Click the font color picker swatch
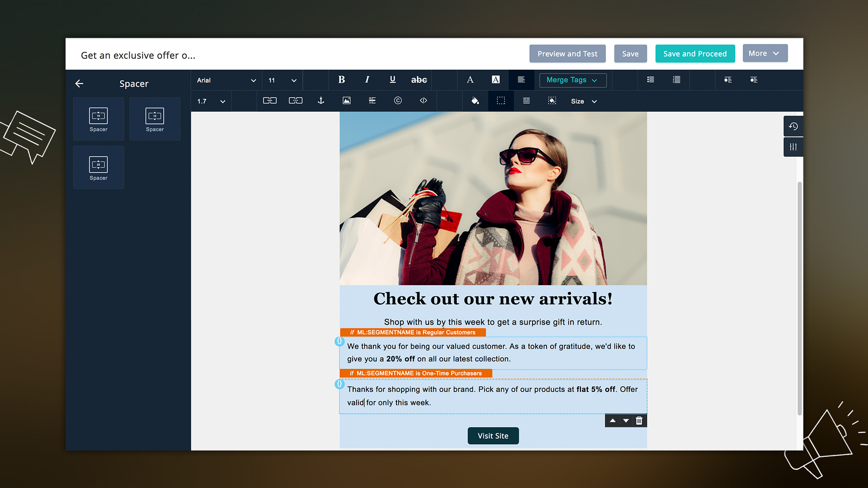The height and width of the screenshot is (488, 868). (470, 79)
